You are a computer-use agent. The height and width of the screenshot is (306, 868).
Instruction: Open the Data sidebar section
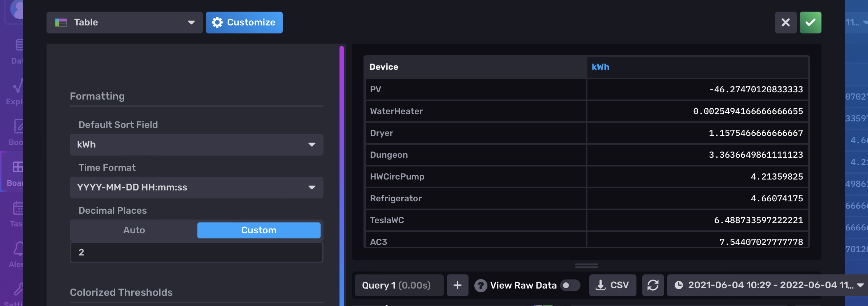point(17,51)
